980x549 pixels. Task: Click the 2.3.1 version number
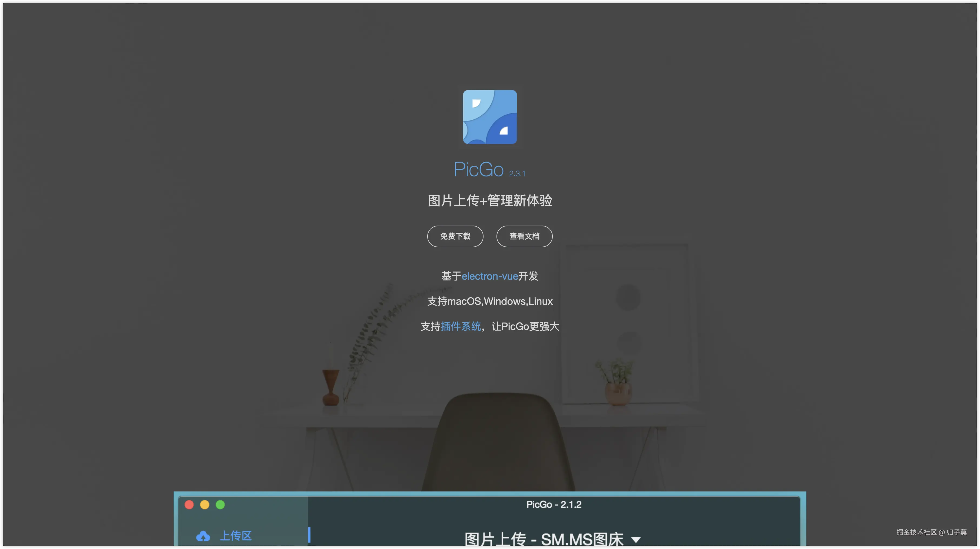517,174
